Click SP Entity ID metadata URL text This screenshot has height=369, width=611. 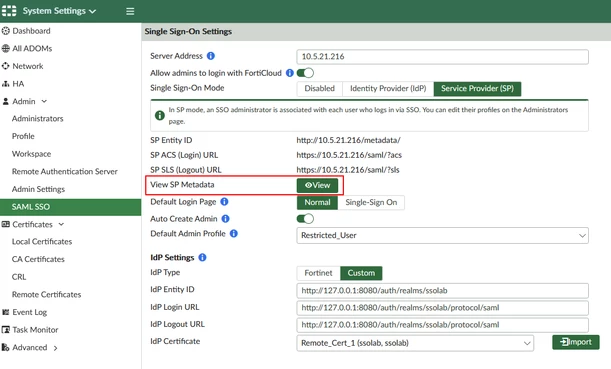point(348,140)
